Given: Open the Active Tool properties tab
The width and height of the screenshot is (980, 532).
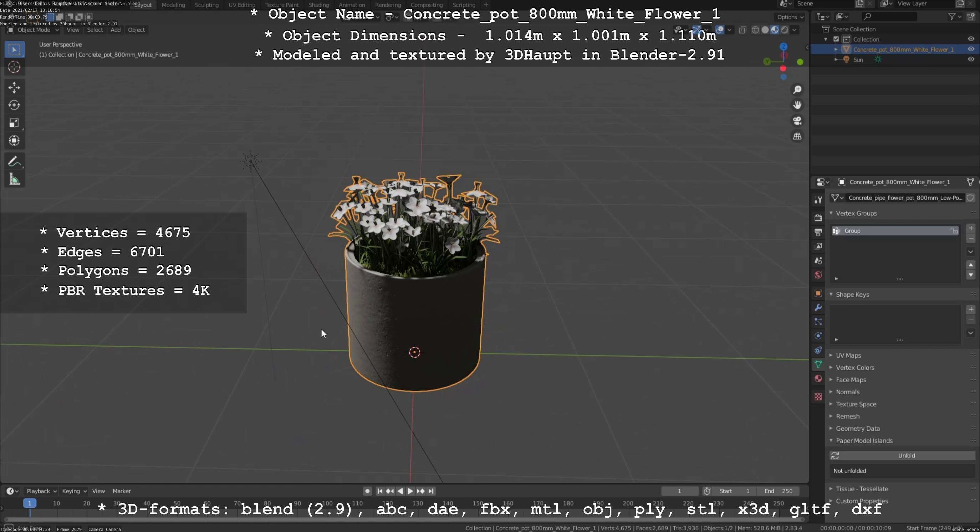Looking at the screenshot, I should [818, 200].
